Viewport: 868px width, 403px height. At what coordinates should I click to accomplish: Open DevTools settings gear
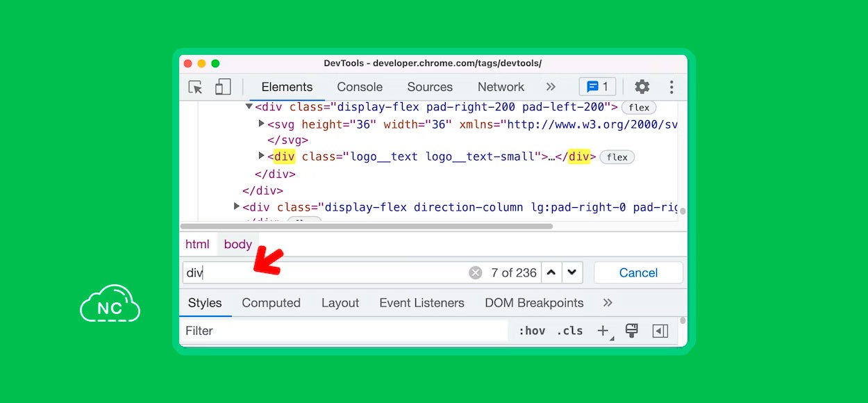point(642,87)
